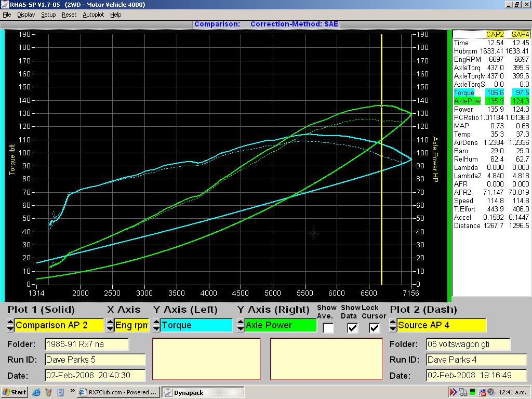Step Y Axis (Right) selector spinner

[x=240, y=325]
